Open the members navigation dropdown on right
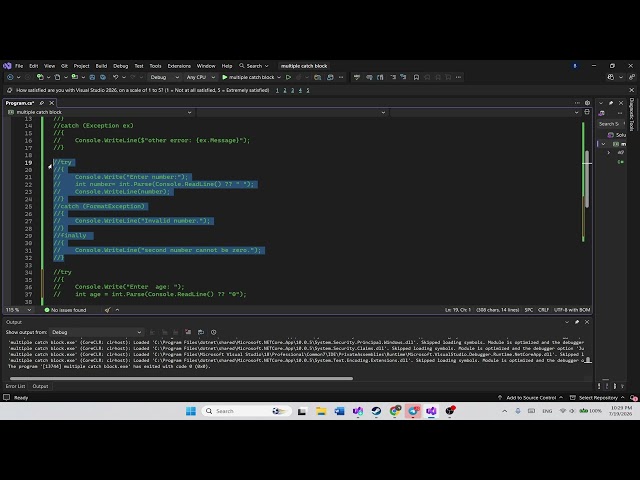 (x=485, y=112)
